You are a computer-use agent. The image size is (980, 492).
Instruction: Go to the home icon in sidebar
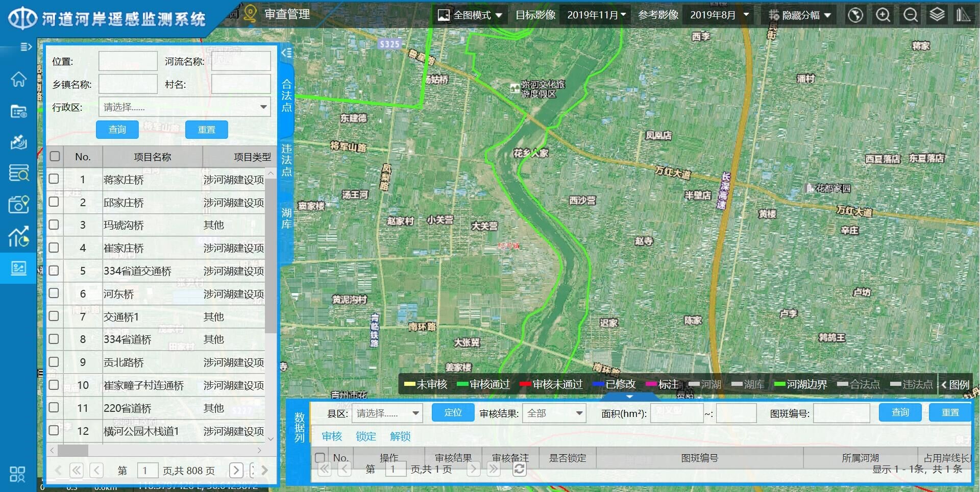pos(18,79)
